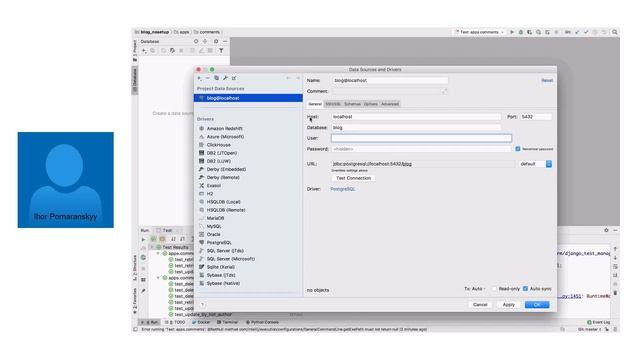The height and width of the screenshot is (360, 640).
Task: Switch to the Options tab
Action: coord(371,104)
